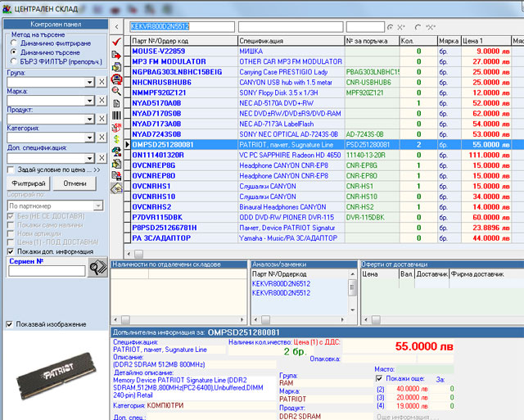Select Динамично филтриране radio option
The image size is (524, 420).
pos(13,43)
